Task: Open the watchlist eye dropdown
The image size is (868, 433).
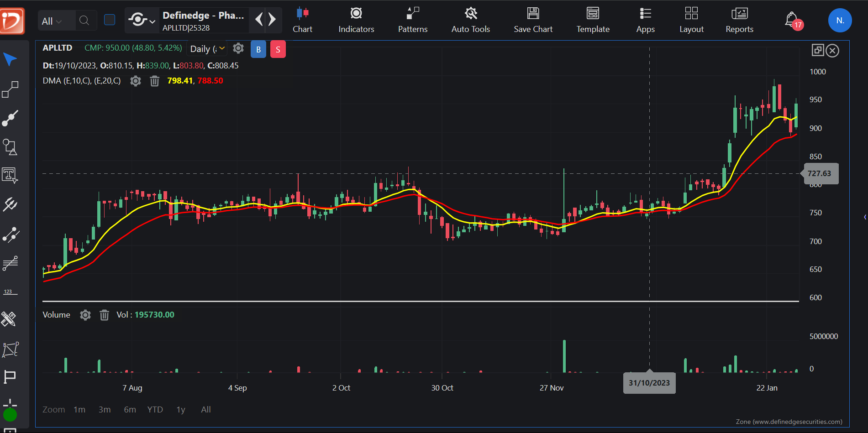Action: click(142, 20)
